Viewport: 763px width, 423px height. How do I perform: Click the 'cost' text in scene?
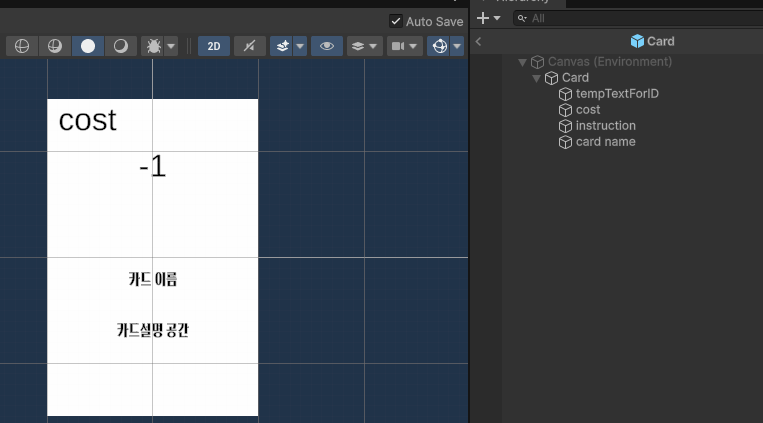tap(88, 120)
